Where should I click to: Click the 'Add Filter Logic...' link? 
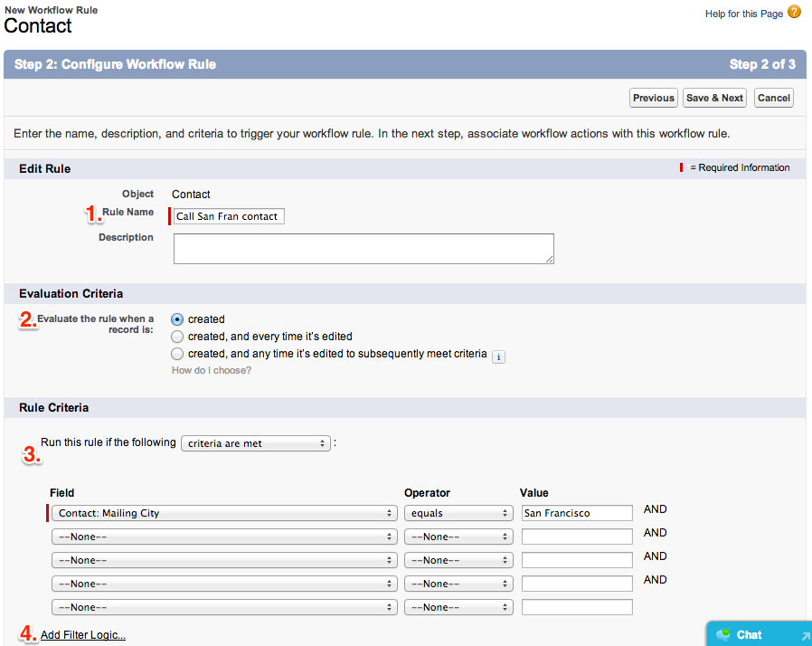tap(83, 635)
